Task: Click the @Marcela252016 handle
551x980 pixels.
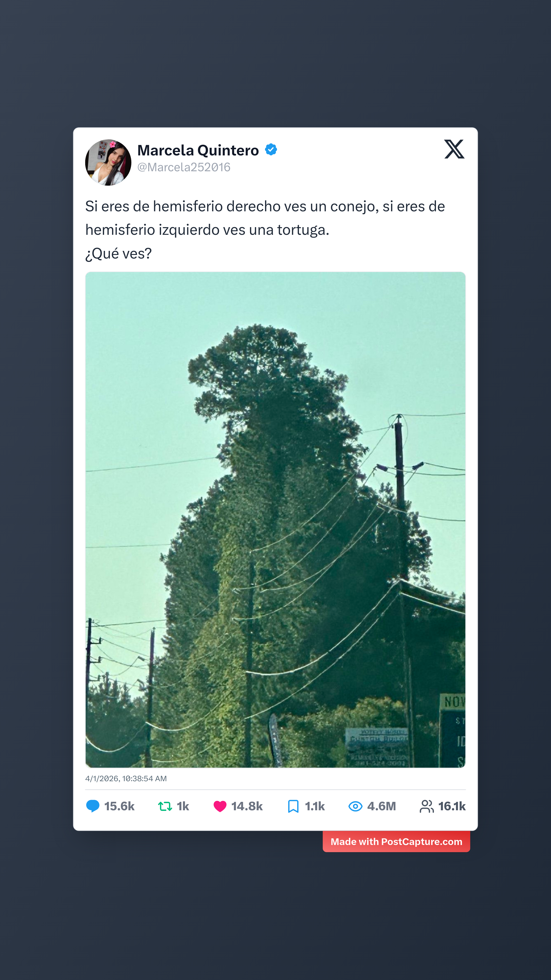Action: (x=184, y=167)
